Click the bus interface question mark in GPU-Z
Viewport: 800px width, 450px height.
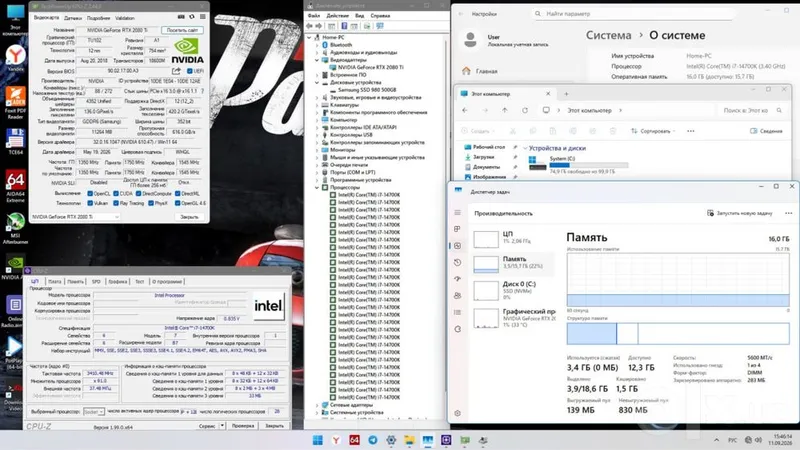(203, 91)
